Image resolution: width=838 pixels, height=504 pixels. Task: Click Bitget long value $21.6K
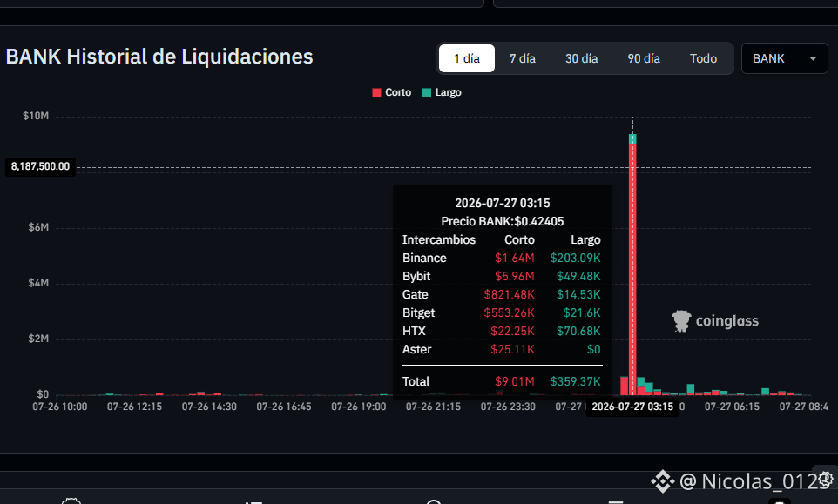click(582, 312)
